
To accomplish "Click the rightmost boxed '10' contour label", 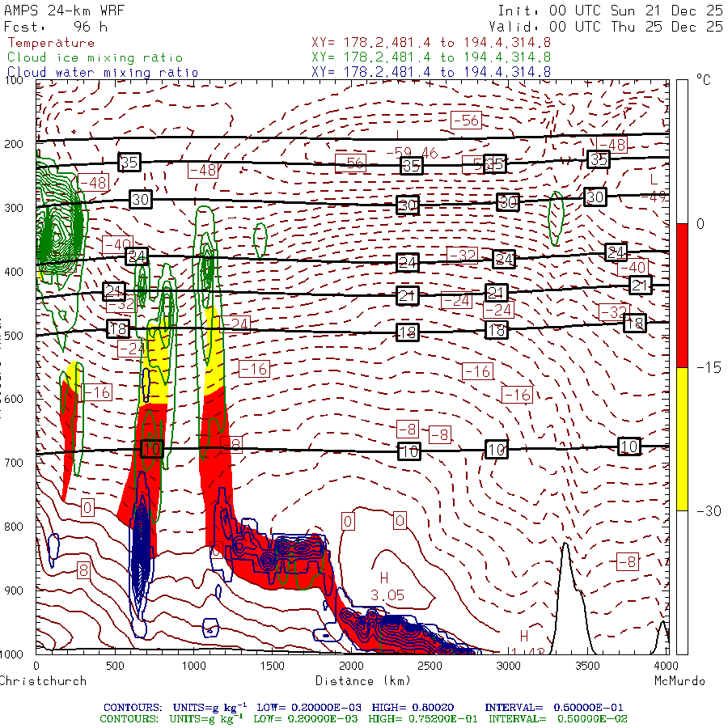I will coord(629,447).
